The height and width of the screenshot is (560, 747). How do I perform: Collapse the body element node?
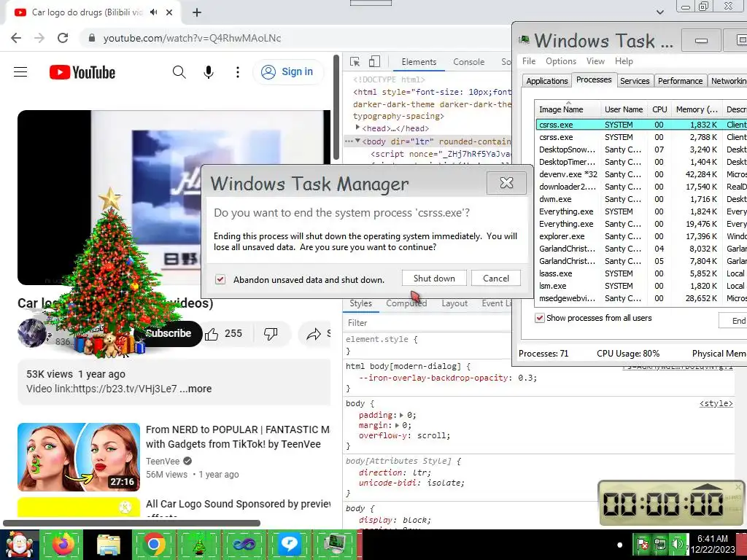357,141
